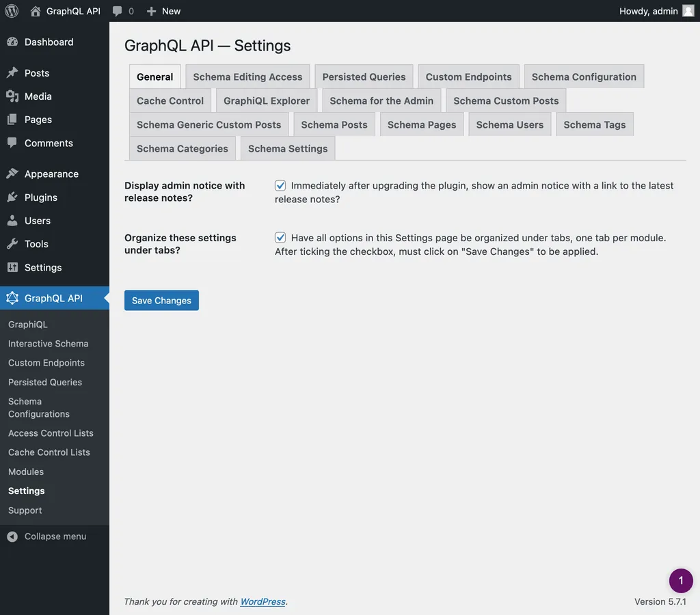
Task: Click the plus icon for New
Action: point(151,11)
